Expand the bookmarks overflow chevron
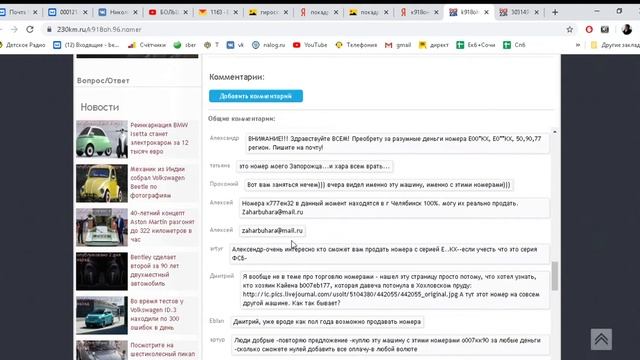The height and width of the screenshot is (360, 640). 578,45
